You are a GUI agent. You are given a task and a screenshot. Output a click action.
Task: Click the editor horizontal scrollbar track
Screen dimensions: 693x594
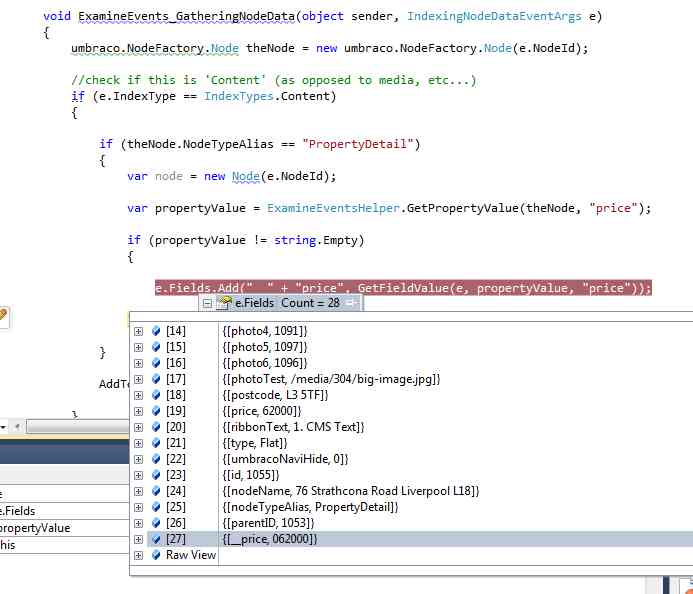tap(78, 427)
